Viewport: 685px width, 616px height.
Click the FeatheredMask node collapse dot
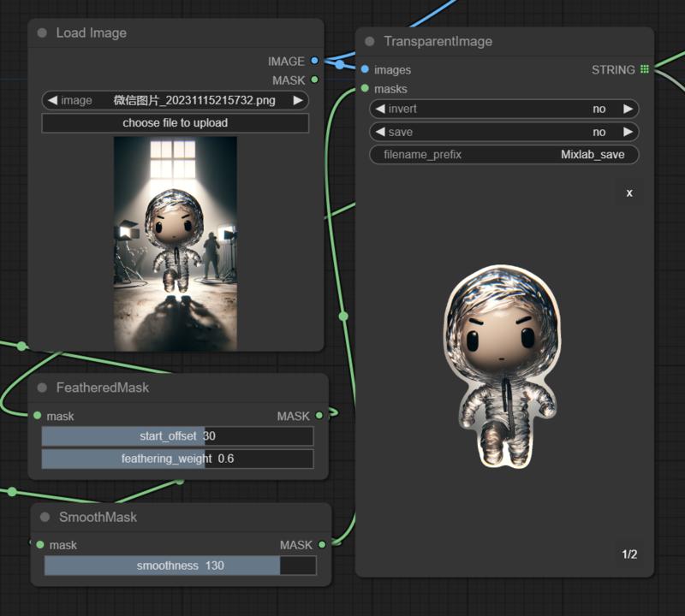pyautogui.click(x=42, y=388)
